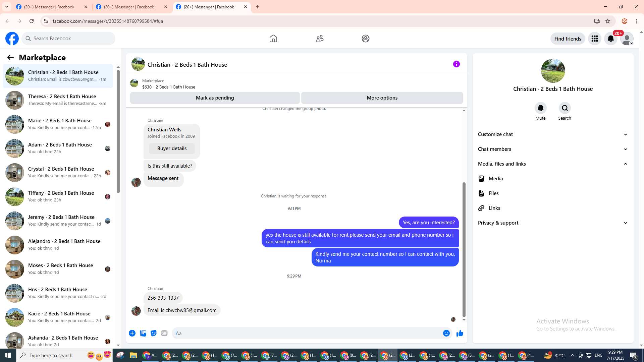Click Mark as pending button
The height and width of the screenshot is (362, 644).
215,98
